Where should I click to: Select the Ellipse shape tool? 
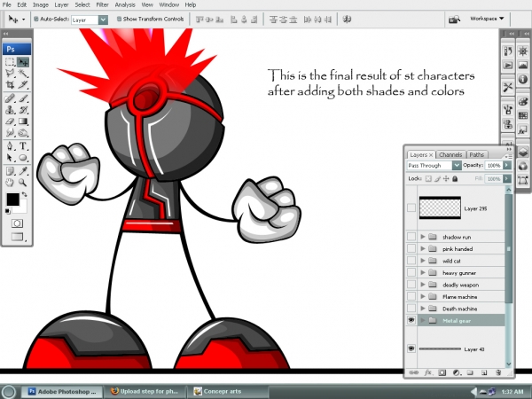pos(23,158)
